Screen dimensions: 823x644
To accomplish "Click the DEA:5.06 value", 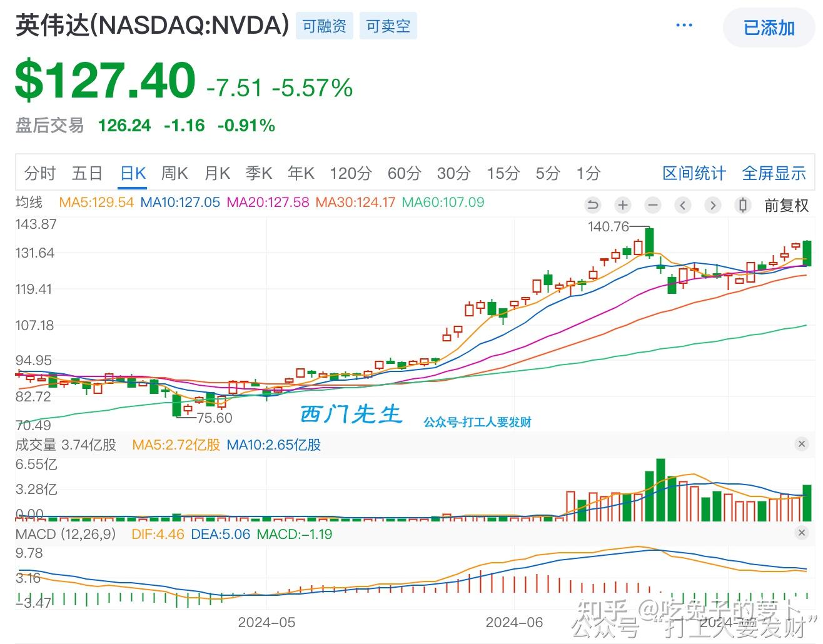I will pos(221,534).
